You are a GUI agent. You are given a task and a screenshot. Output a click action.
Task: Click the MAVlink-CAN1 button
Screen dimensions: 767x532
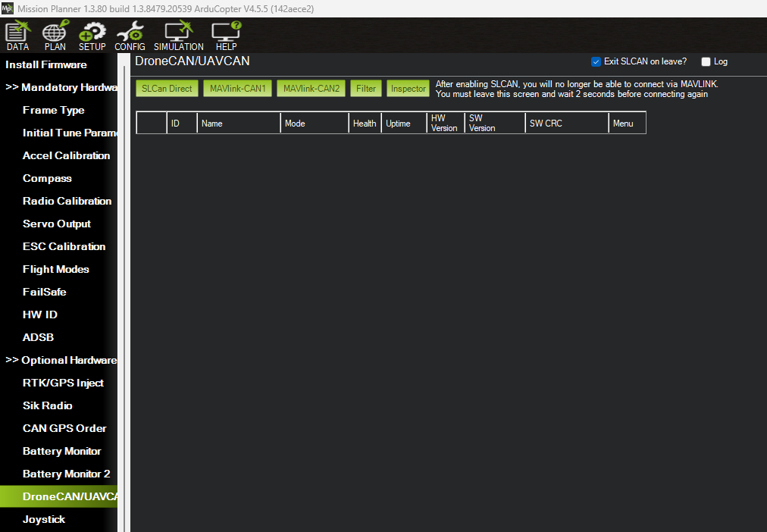(x=238, y=89)
